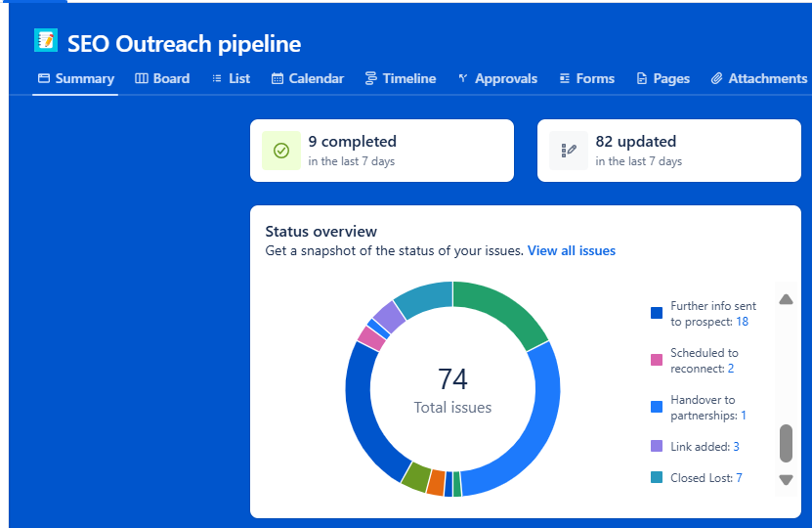
Task: Click the legend scroll down arrow
Action: tap(786, 480)
